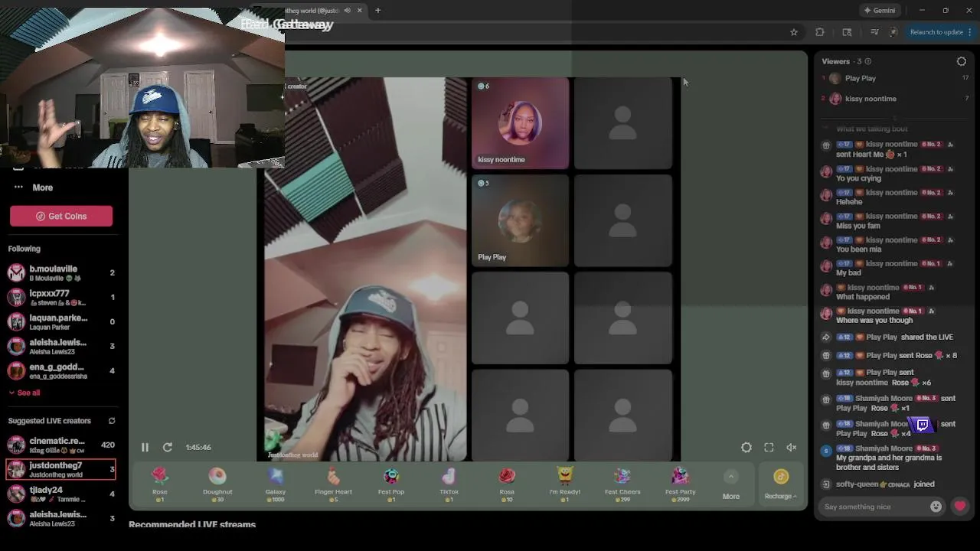Send a Finger Heart gift
This screenshot has height=551, width=980.
coord(333,484)
